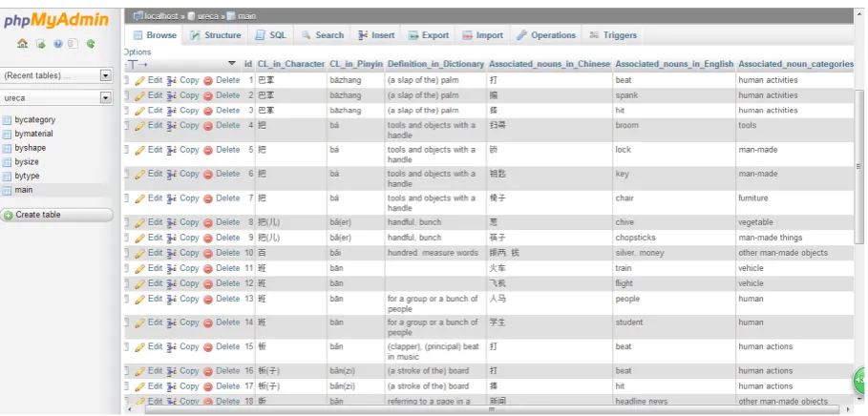Screen dimensions: 868x416
Task: Tick the checkbox for row id 13
Action: [126, 299]
